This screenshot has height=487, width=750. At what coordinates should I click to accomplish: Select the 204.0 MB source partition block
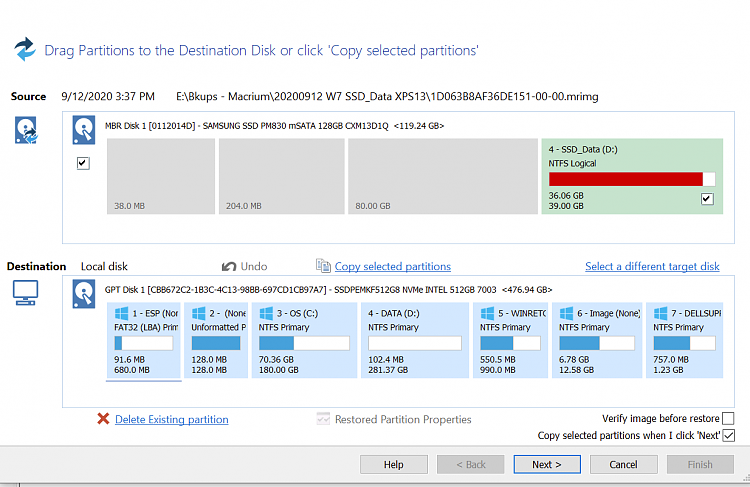click(282, 177)
